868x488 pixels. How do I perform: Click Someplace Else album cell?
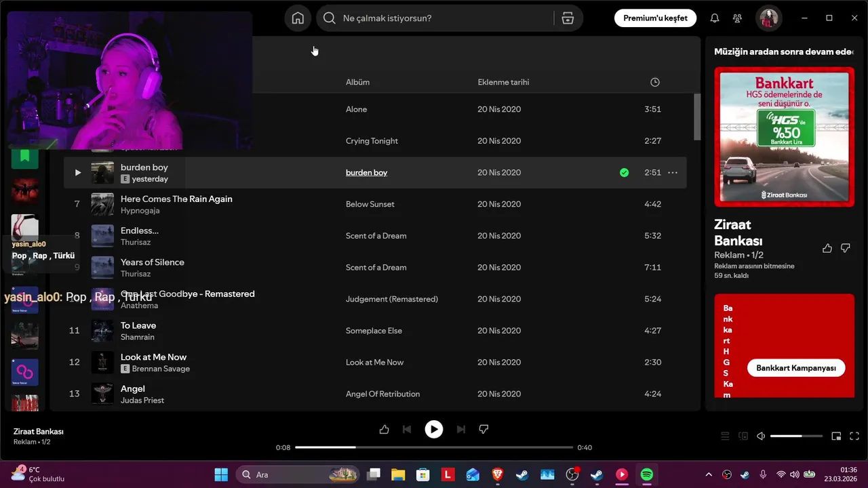[374, 331]
